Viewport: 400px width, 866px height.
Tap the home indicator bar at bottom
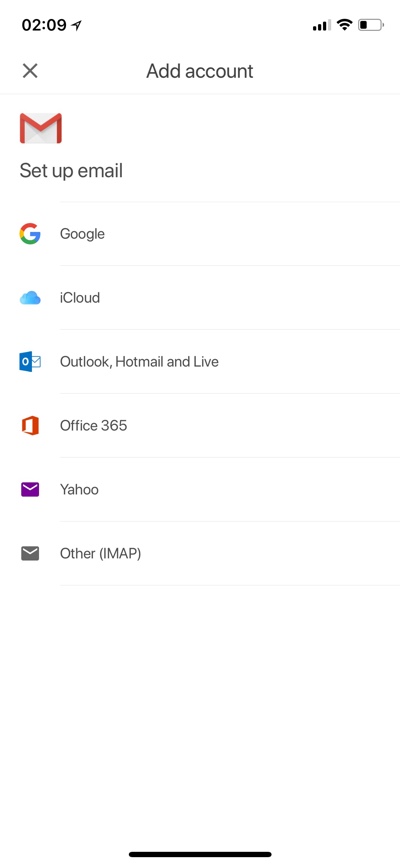[x=200, y=854]
